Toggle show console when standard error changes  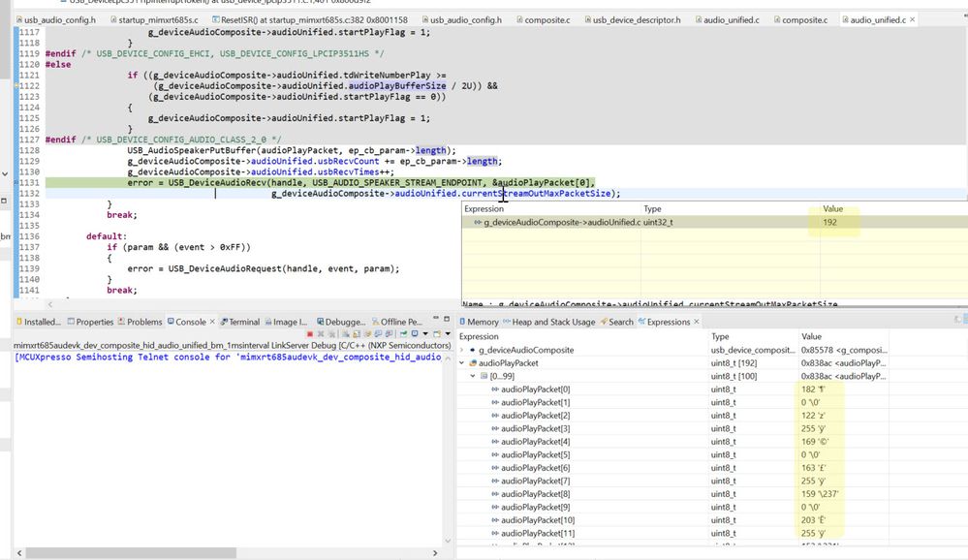(x=389, y=334)
